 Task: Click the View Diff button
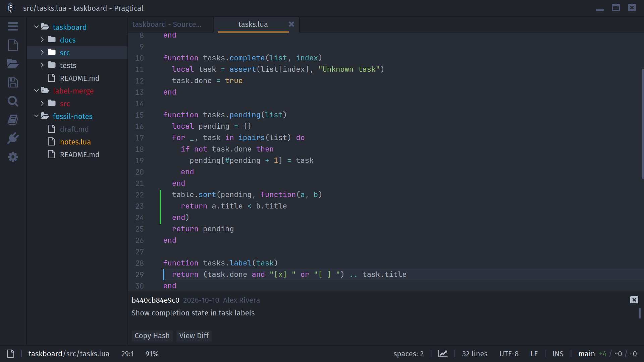point(194,336)
